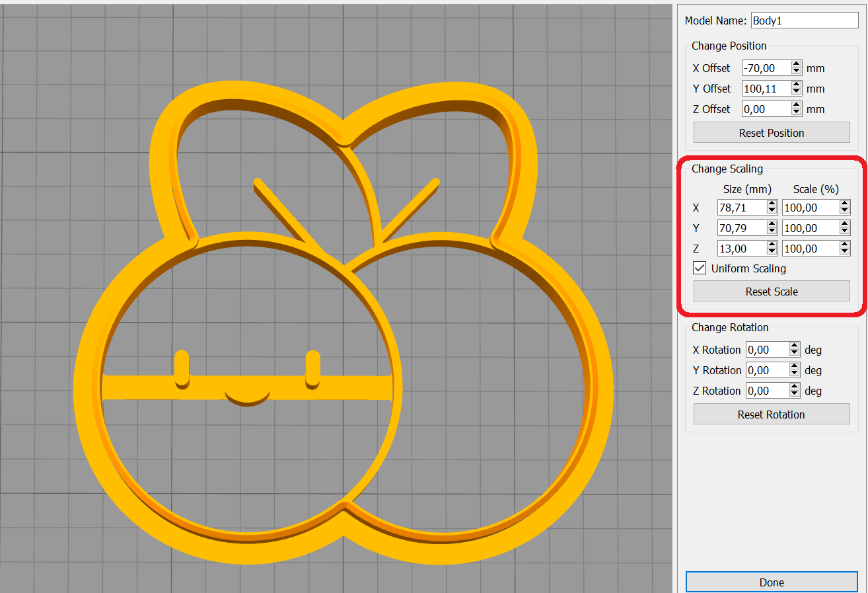The width and height of the screenshot is (868, 593).
Task: Click the "Y Rotation" label
Action: point(717,370)
